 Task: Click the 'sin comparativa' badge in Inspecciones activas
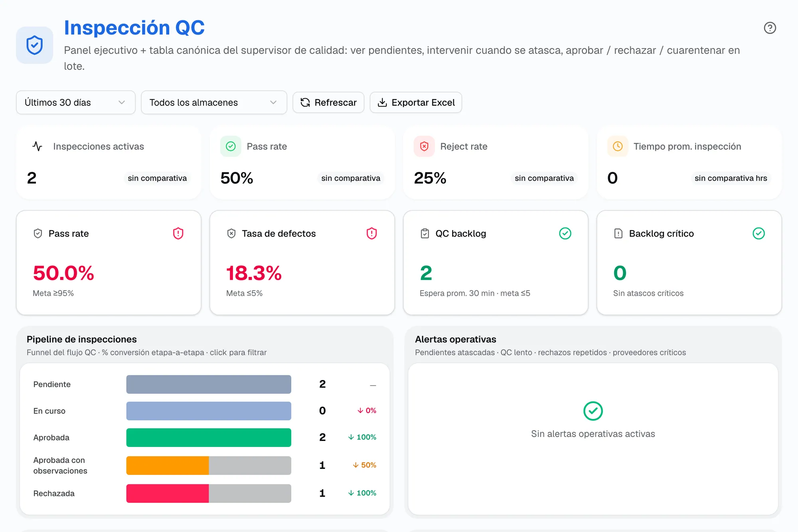click(x=157, y=178)
